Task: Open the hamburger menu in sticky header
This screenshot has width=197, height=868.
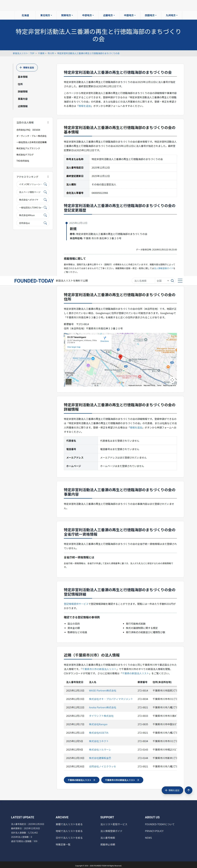Action: coord(180,281)
